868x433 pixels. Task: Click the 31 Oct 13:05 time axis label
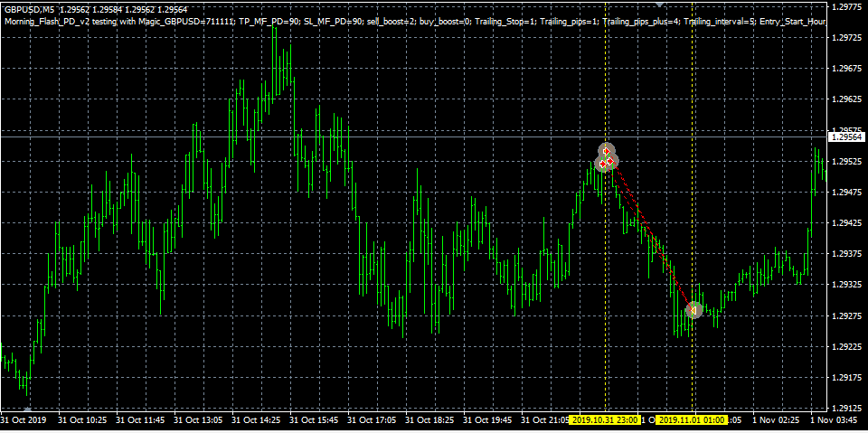[x=196, y=420]
